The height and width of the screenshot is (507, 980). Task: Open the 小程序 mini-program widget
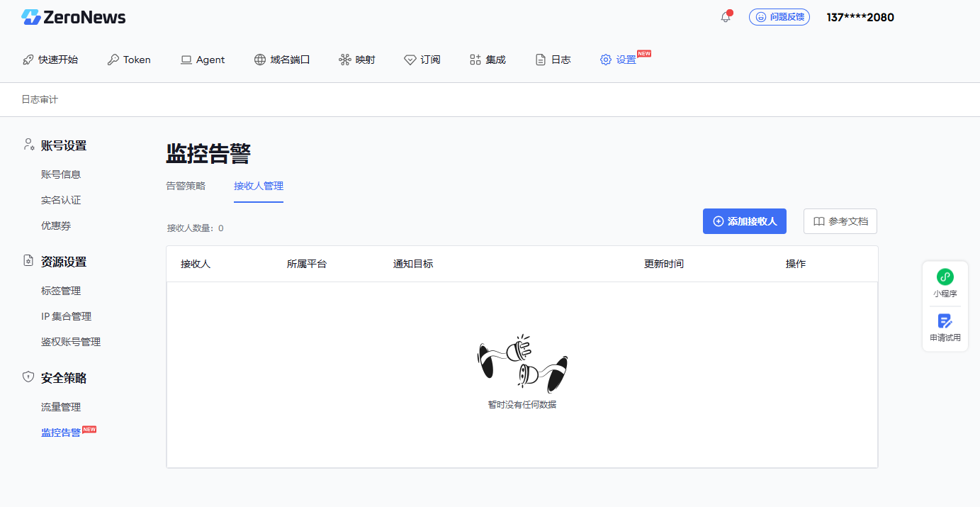(x=945, y=283)
